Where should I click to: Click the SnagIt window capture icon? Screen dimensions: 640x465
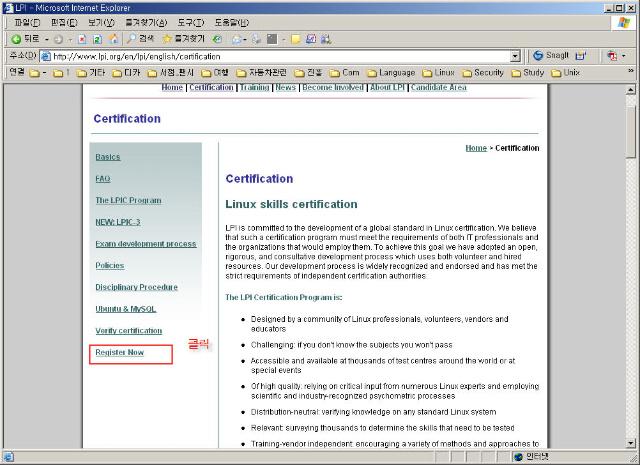click(x=580, y=56)
